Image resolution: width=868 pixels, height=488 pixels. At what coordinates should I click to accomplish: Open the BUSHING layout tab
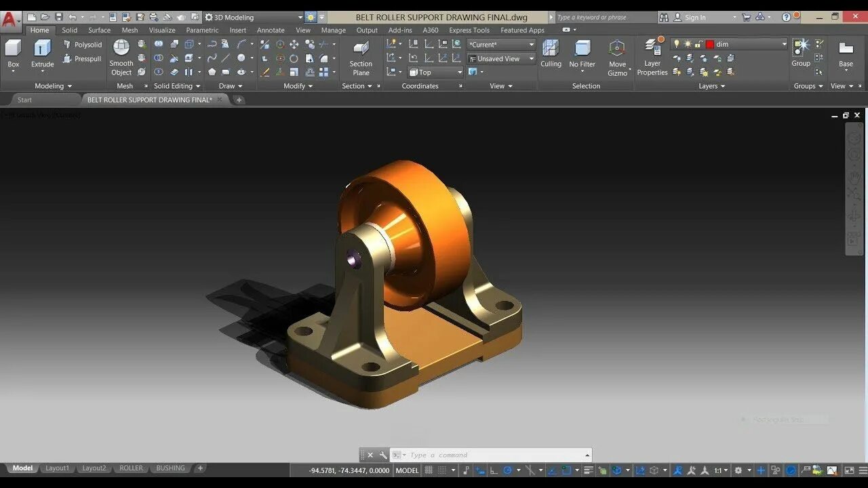point(170,468)
